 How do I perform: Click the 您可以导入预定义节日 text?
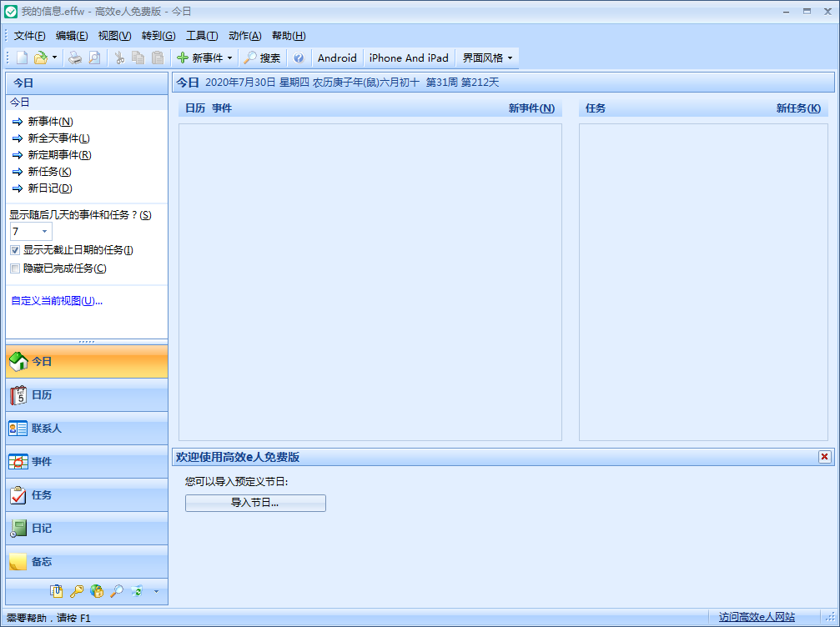(236, 482)
